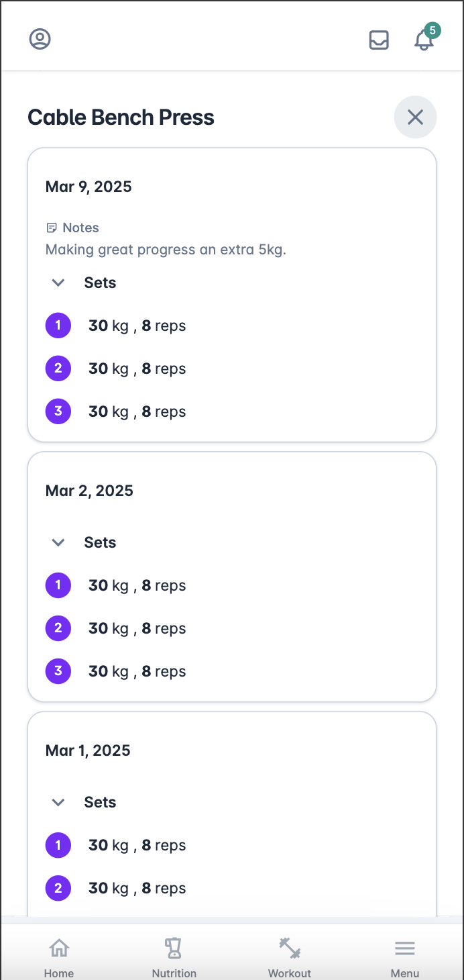Go to the Home tab
464x980 pixels.
[59, 958]
